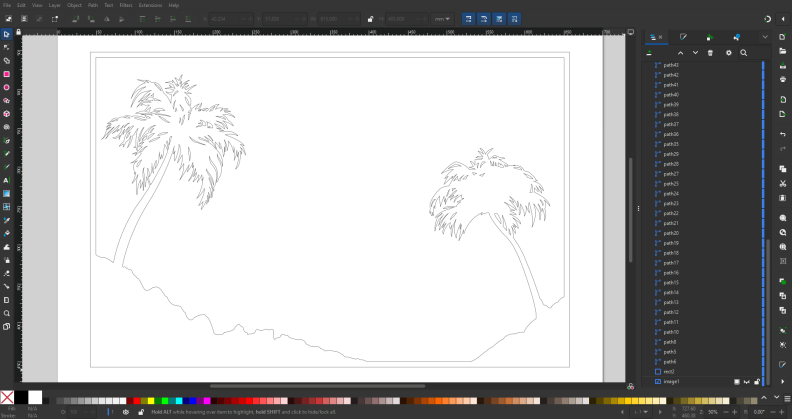The height and width of the screenshot is (419, 792).
Task: Click Print icon in command bar
Action: pyautogui.click(x=782, y=79)
